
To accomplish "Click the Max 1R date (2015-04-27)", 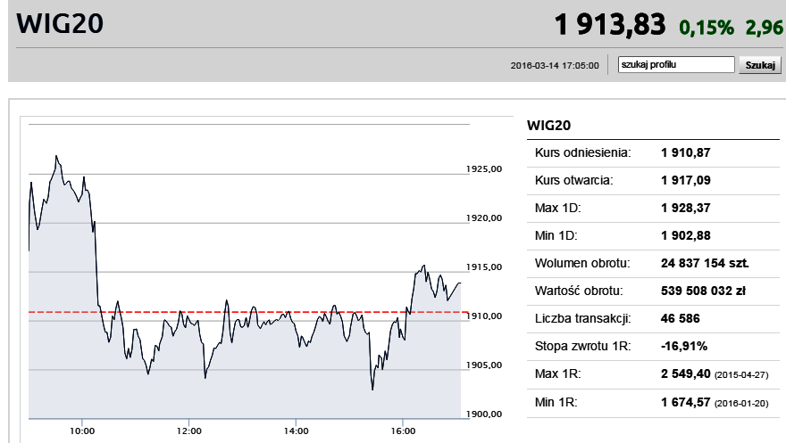I will (741, 375).
